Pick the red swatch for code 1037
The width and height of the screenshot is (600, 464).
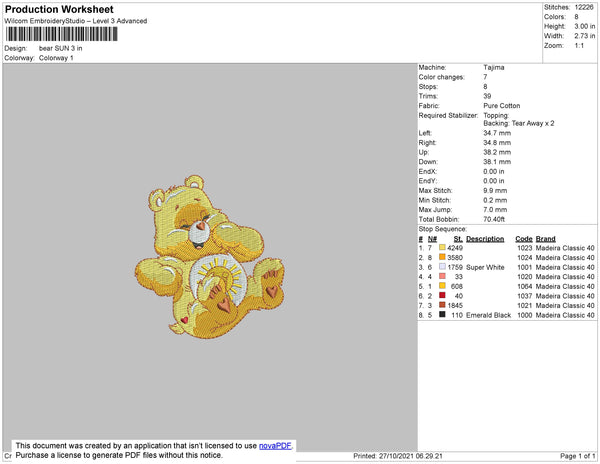[x=442, y=295]
